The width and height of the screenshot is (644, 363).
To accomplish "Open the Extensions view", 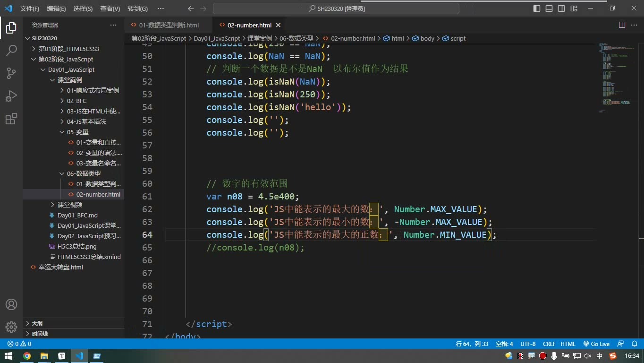I will coord(11,119).
